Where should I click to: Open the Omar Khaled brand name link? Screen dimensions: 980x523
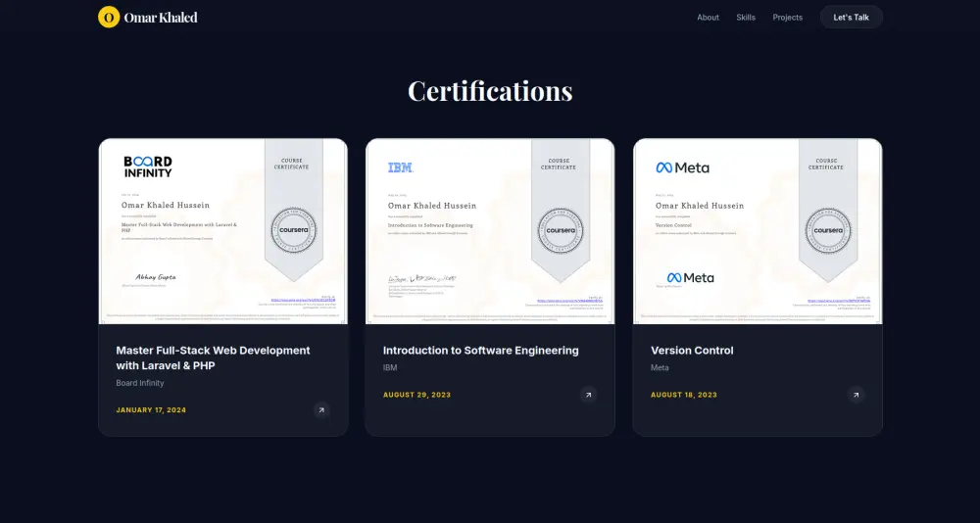click(x=161, y=18)
